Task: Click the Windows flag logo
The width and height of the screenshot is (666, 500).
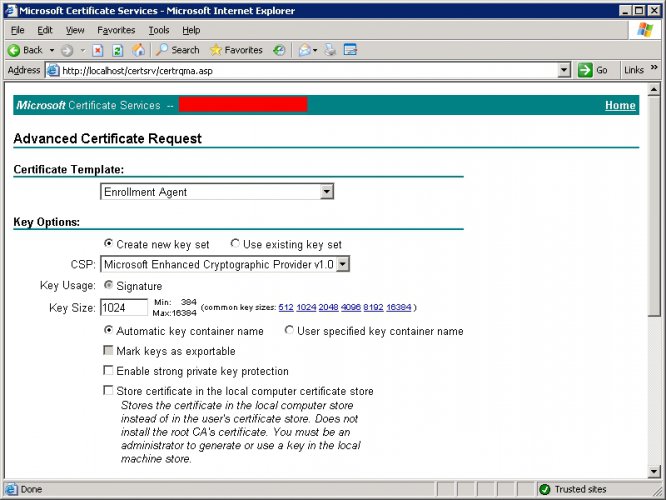Action: pos(645,30)
